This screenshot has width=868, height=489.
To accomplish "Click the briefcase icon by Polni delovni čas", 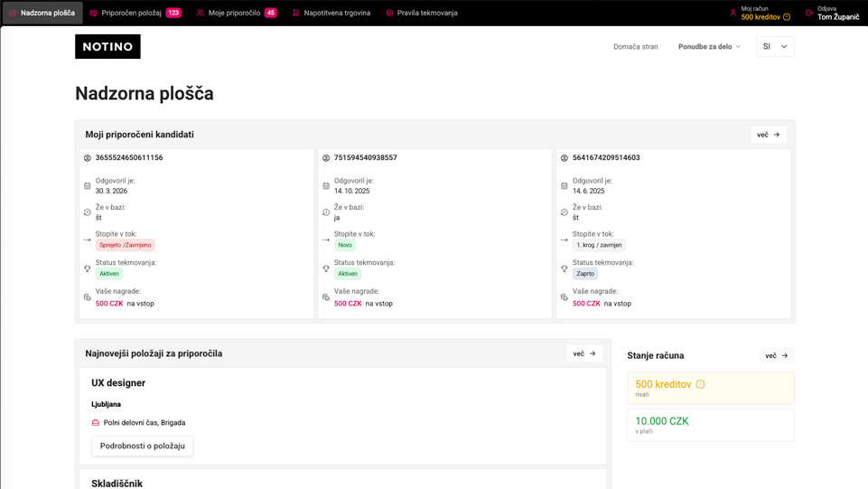I will click(x=96, y=422).
